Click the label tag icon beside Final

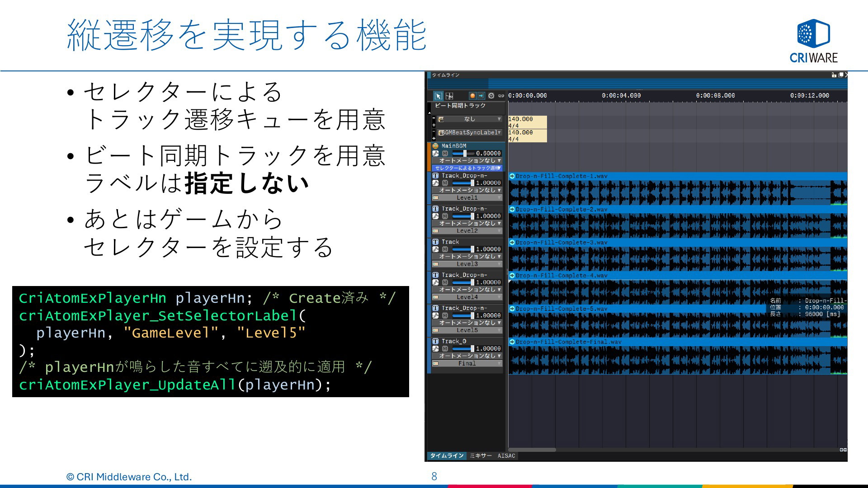[x=436, y=363]
